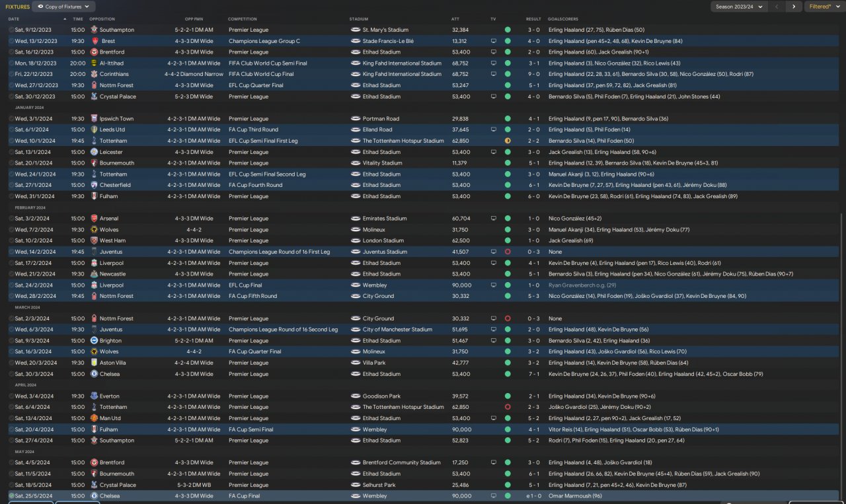The height and width of the screenshot is (504, 846).
Task: Click the 9 - 0 result against Corinthians
Action: pos(533,74)
